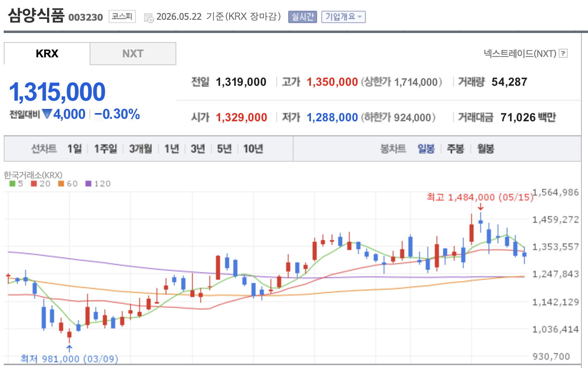Click the red down arrow at chart high

click(x=480, y=206)
